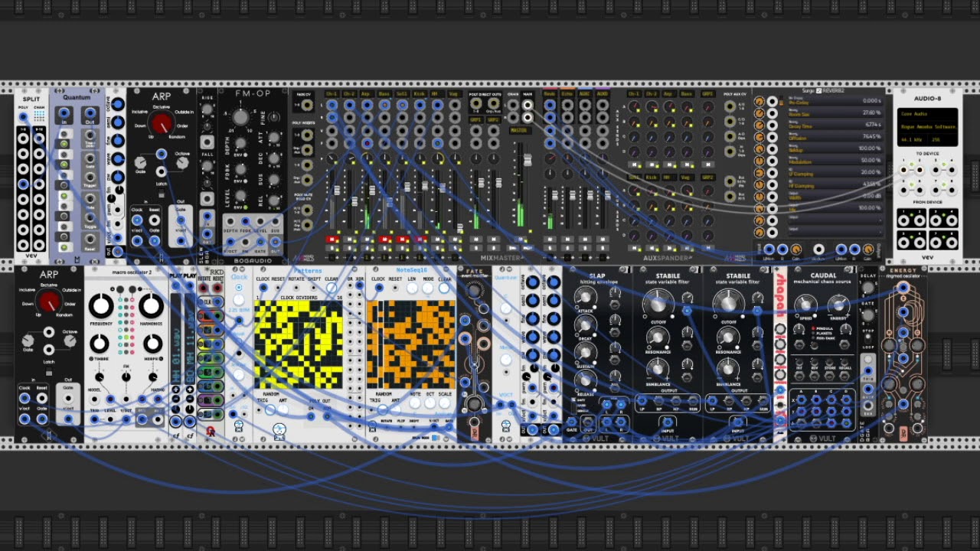Screen dimensions: 980x551
Task: Click the FM-OP LEVEL knob
Action: pos(240,195)
